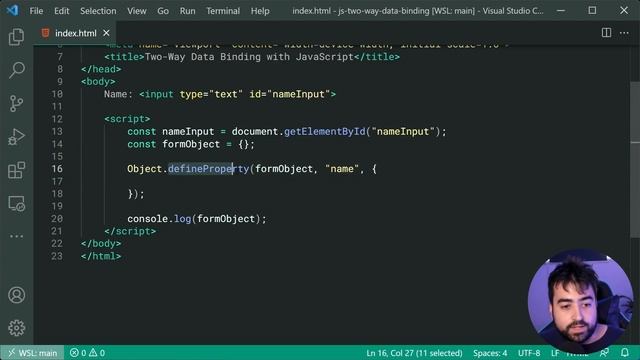Click line number 13 in the gutter

[57, 131]
